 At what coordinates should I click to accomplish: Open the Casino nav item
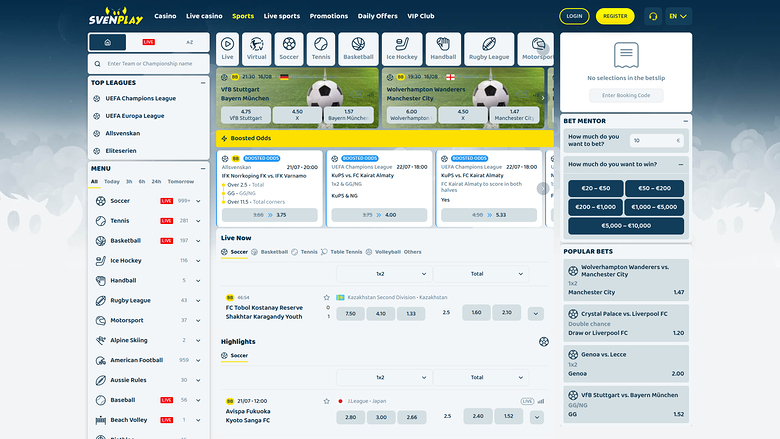point(165,16)
